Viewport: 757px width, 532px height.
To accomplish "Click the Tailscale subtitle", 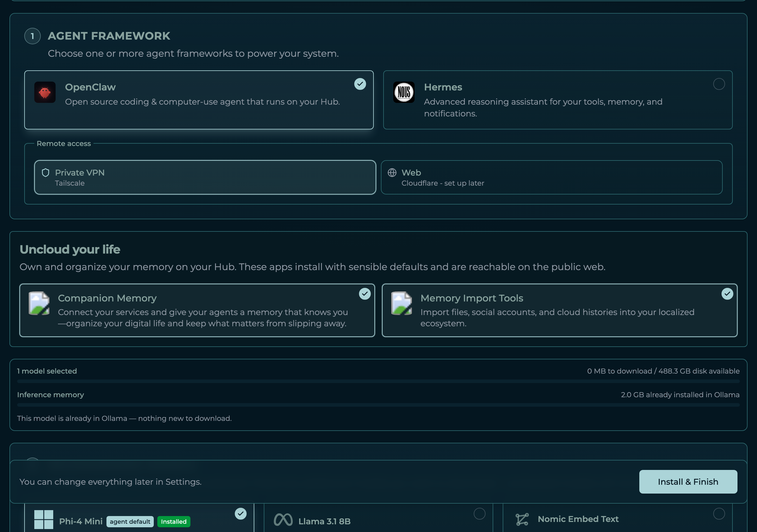I will pos(69,183).
